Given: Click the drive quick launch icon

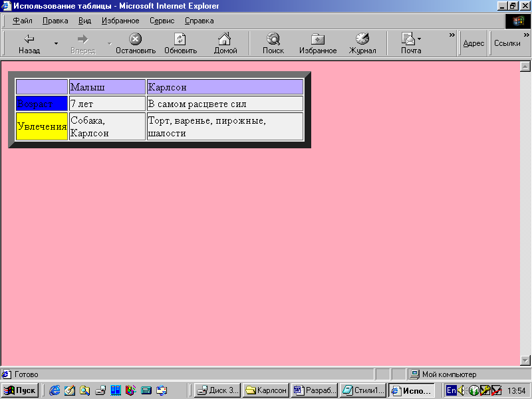Looking at the screenshot, I should [100, 390].
